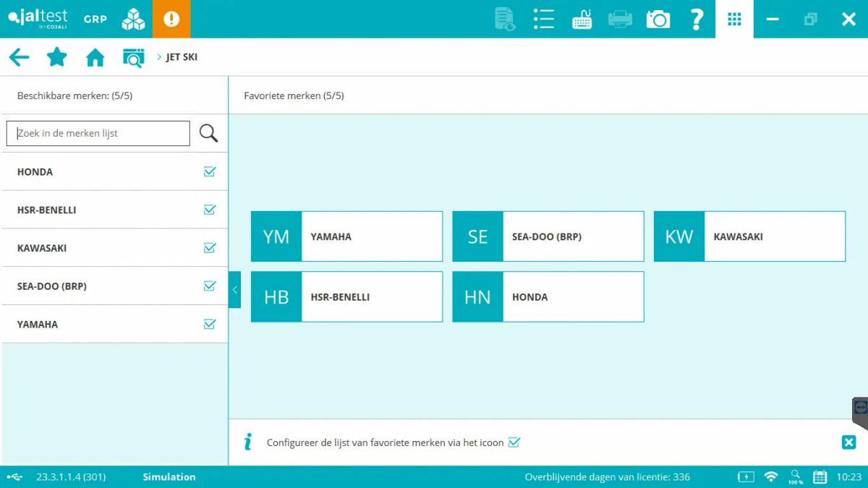Uncheck the HSR-BENELLI brand checkbox
868x488 pixels.
click(x=210, y=210)
